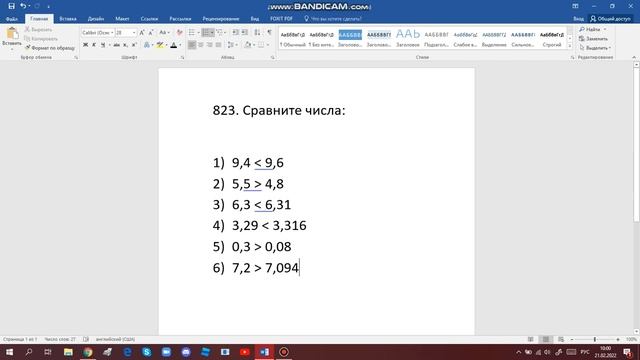
Task: Apply bulleted list
Action: pyautogui.click(x=191, y=32)
